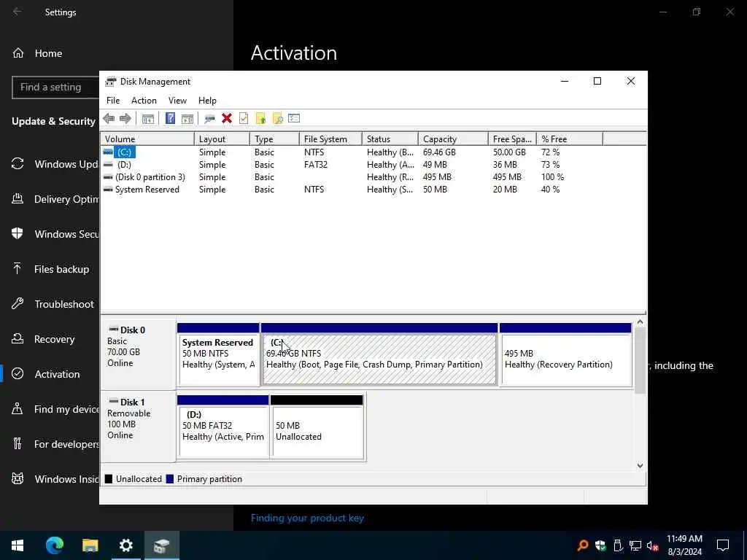Open the Action menu in Disk Management
Screen dimensions: 747x560
(144, 101)
